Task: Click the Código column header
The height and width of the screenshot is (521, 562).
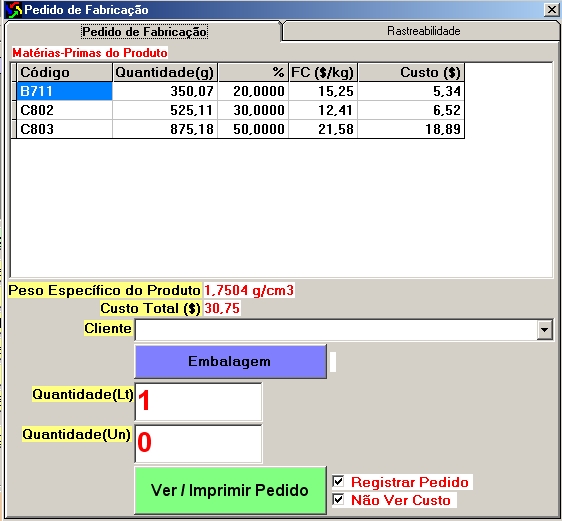Action: pos(65,72)
